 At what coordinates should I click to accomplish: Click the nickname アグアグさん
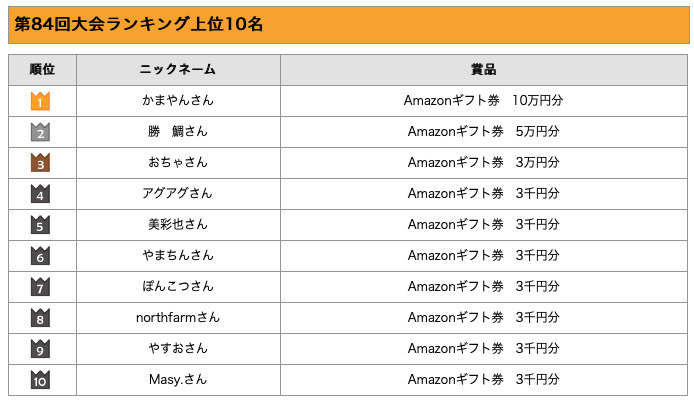click(178, 194)
